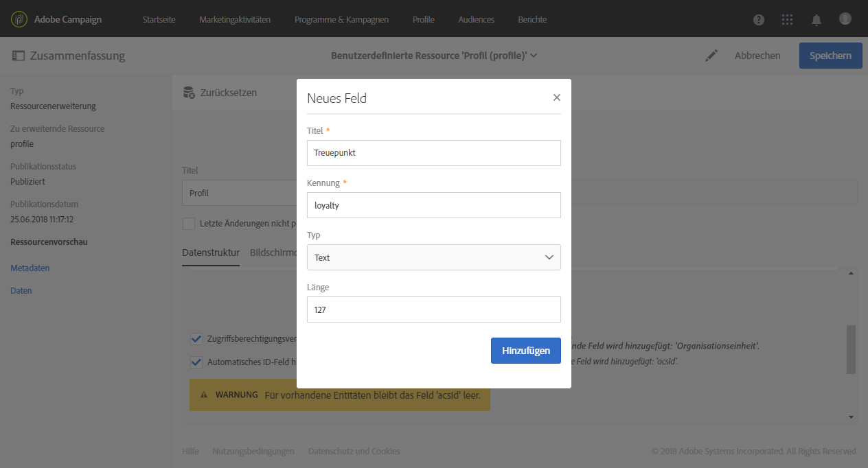
Task: Toggle 'Letzte Änderungen nicht' checkbox
Action: tap(188, 223)
